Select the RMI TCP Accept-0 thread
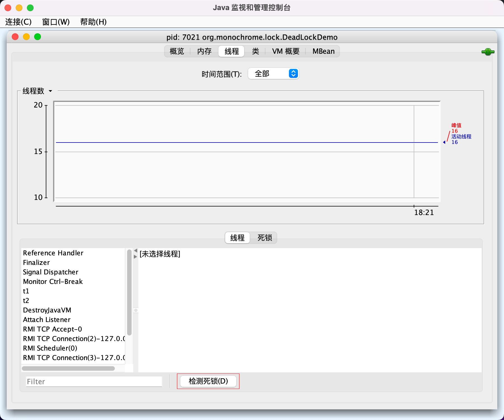This screenshot has width=504, height=420. point(73,329)
